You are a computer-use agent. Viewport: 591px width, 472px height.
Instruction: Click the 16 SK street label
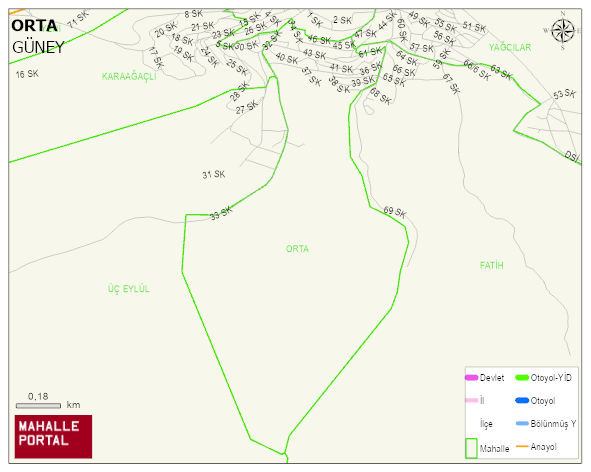27,74
